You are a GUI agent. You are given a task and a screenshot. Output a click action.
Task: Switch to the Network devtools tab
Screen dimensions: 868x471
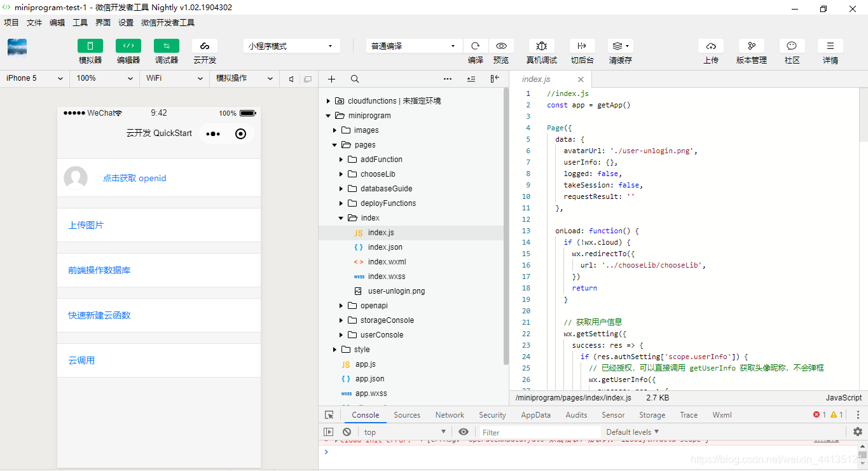click(x=450, y=415)
